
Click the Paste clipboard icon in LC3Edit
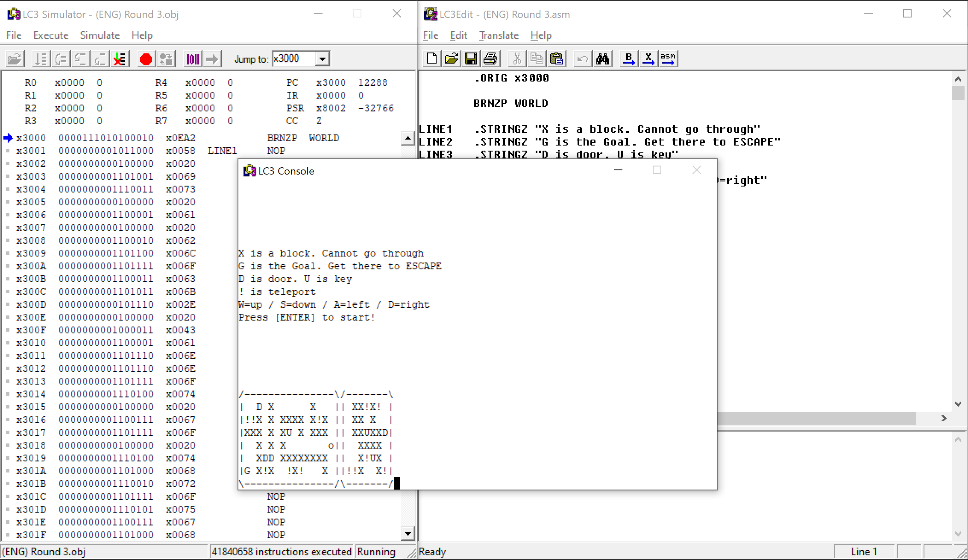(557, 59)
